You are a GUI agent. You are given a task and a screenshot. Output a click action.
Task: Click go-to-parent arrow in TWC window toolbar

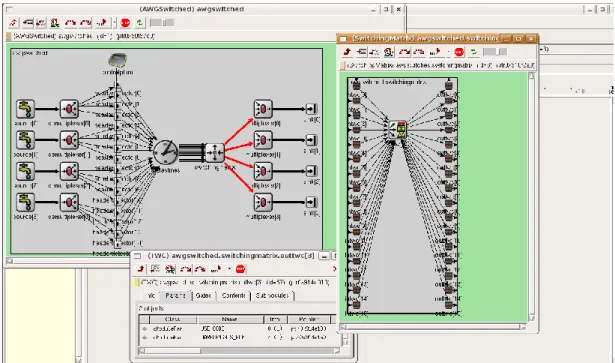140,269
